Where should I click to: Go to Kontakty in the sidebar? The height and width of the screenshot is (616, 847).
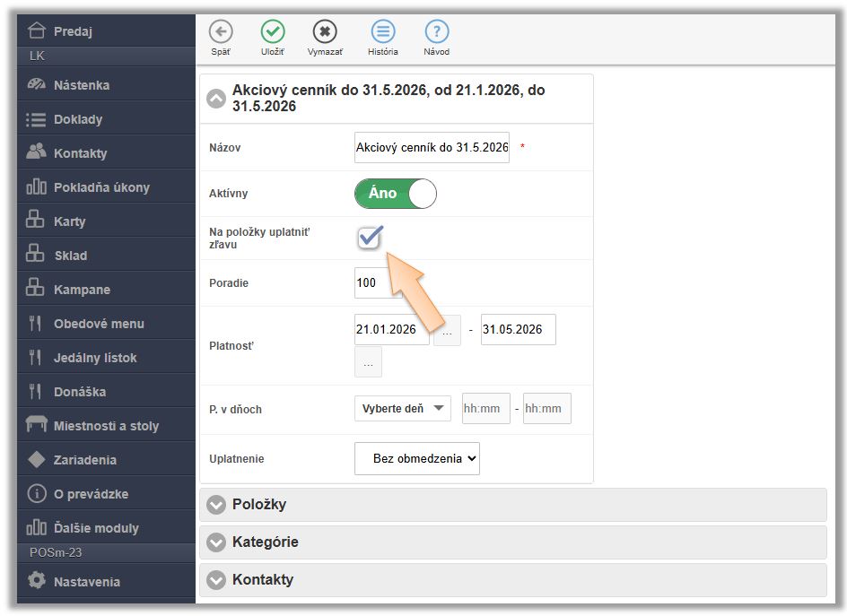80,153
